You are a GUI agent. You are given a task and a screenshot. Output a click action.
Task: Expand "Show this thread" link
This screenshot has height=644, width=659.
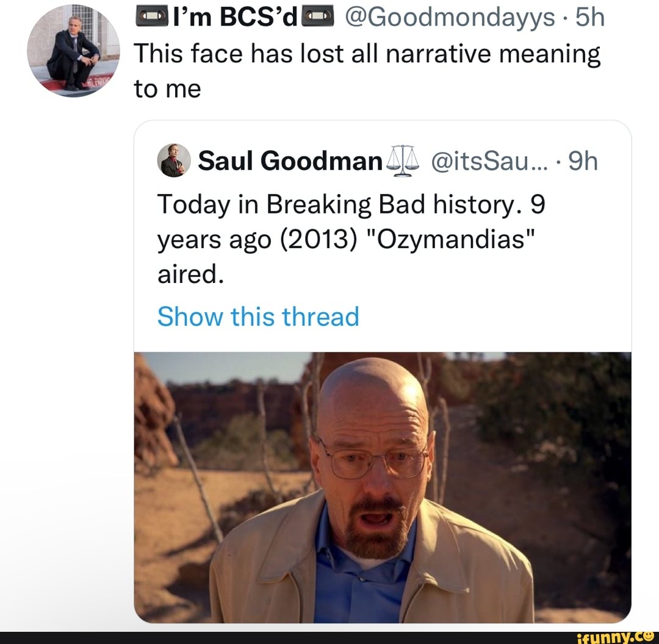tap(258, 317)
